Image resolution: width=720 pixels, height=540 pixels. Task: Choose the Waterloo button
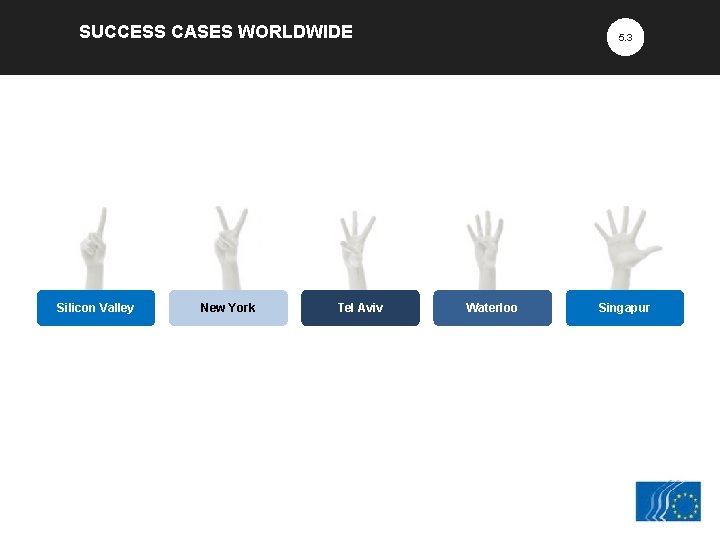(492, 308)
